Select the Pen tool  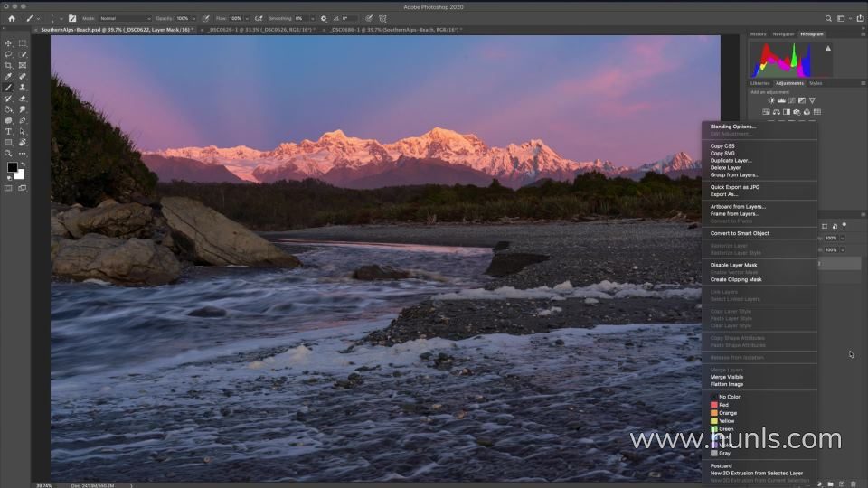(23, 120)
